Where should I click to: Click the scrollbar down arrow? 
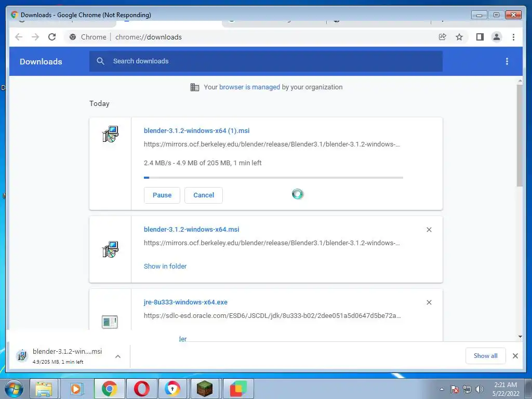coord(520,337)
